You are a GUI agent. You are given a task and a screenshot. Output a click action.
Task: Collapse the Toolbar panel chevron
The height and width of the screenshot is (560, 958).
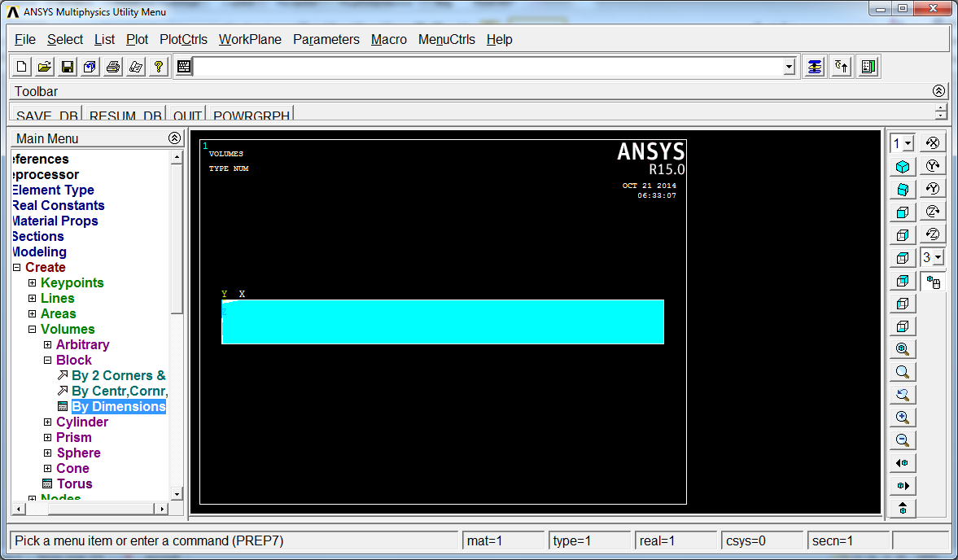tap(939, 91)
